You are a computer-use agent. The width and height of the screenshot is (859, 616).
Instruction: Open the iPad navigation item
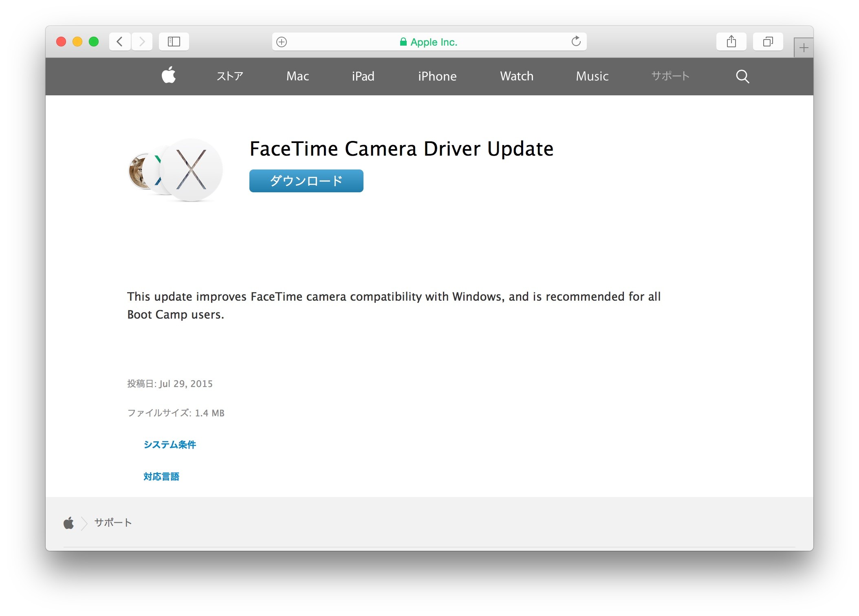363,76
